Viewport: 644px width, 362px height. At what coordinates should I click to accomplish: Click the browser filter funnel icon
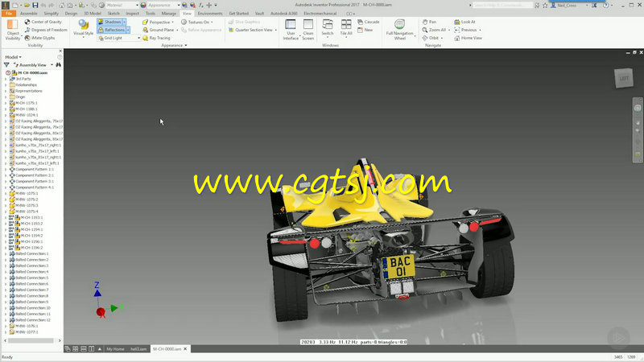[x=6, y=65]
